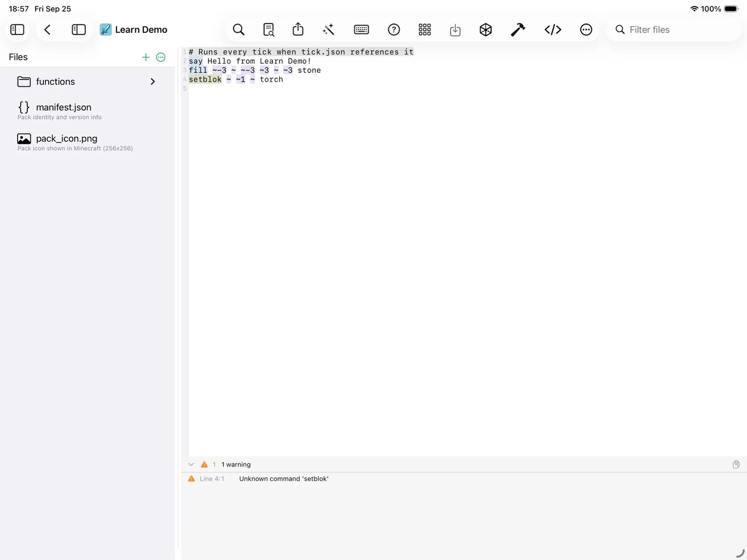Click the orange warning triangle count icon

(x=204, y=464)
